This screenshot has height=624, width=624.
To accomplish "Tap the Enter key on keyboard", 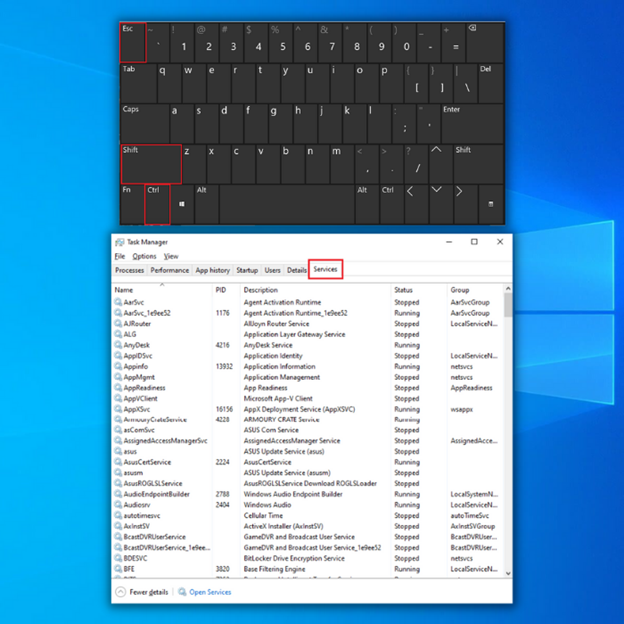I will point(472,123).
